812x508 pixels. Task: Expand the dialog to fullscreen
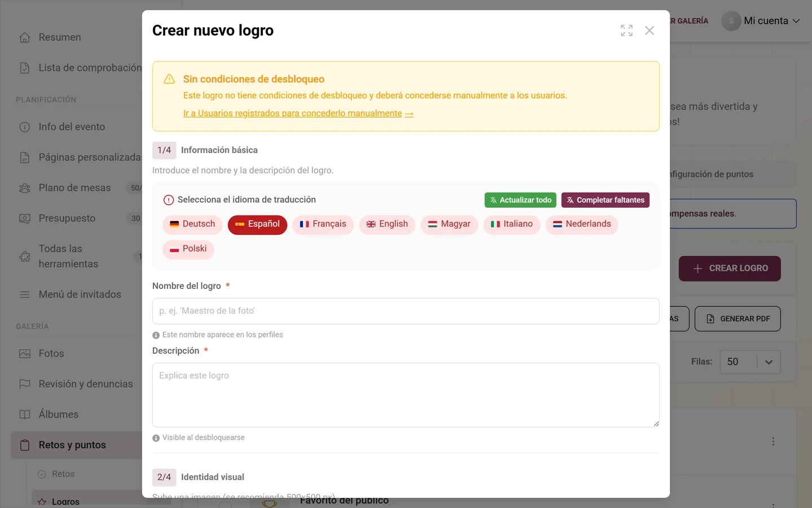tap(626, 30)
